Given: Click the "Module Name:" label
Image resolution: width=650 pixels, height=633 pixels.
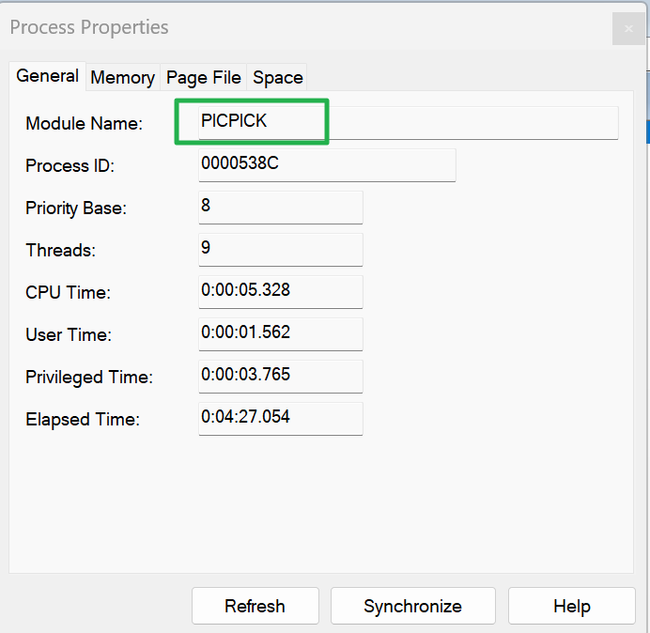Looking at the screenshot, I should tap(84, 124).
